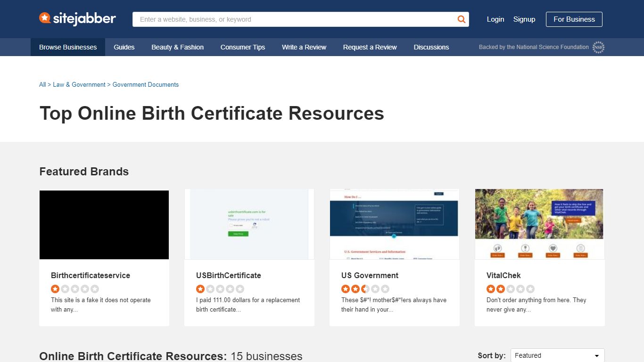This screenshot has width=644, height=362.
Task: Click Government Documents breadcrumb link
Action: pos(146,85)
